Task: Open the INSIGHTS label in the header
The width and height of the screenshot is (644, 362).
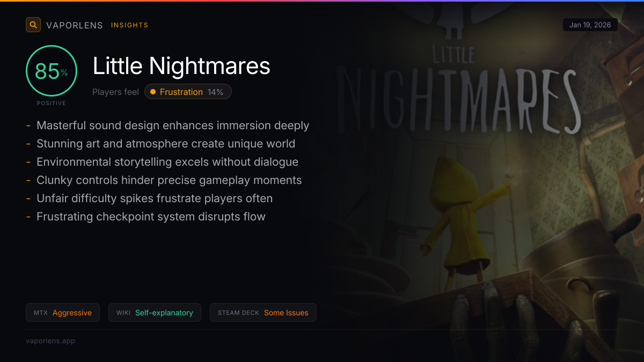Action: tap(130, 25)
